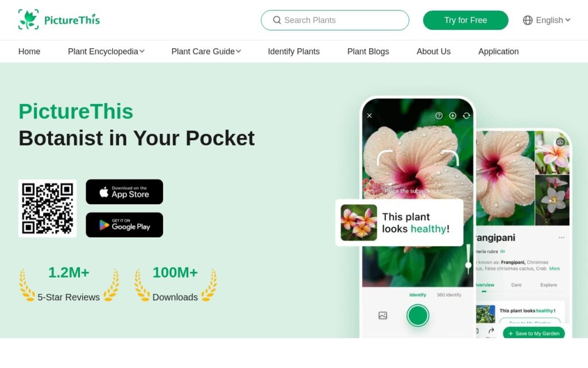Viewport: 588px width, 368px height.
Task: Click the search magnifier icon
Action: tap(277, 20)
